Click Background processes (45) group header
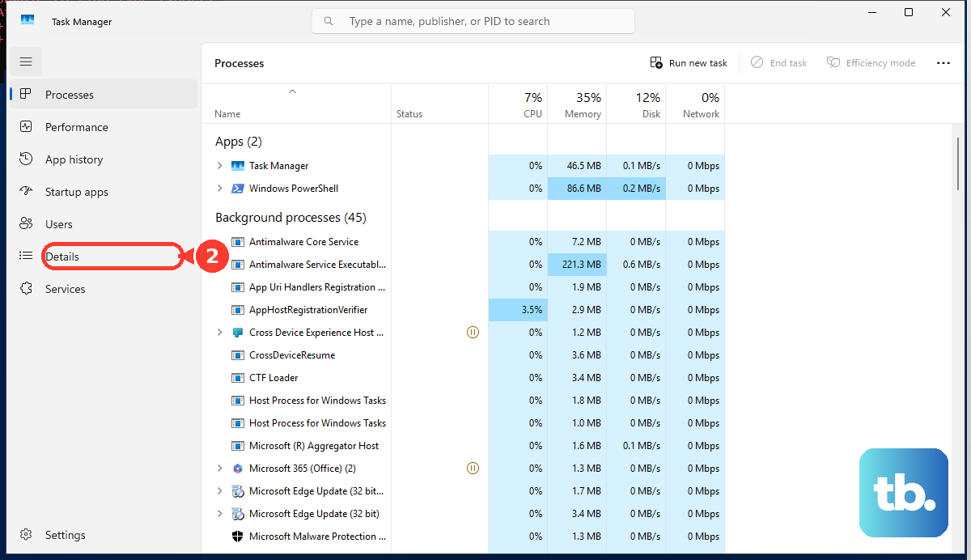The height and width of the screenshot is (560, 971). pyautogui.click(x=290, y=218)
